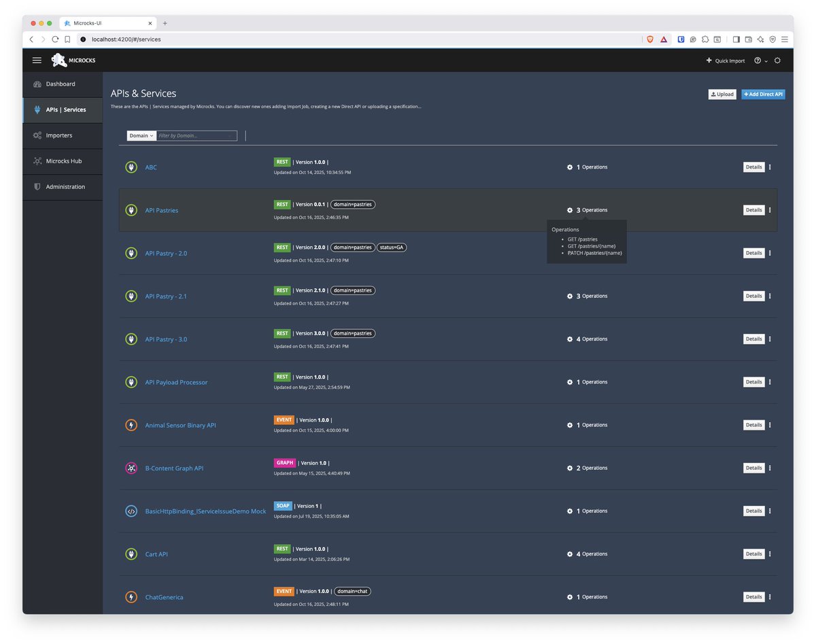Open the browser extensions puzzle icon
The width and height of the screenshot is (816, 644).
click(x=705, y=39)
